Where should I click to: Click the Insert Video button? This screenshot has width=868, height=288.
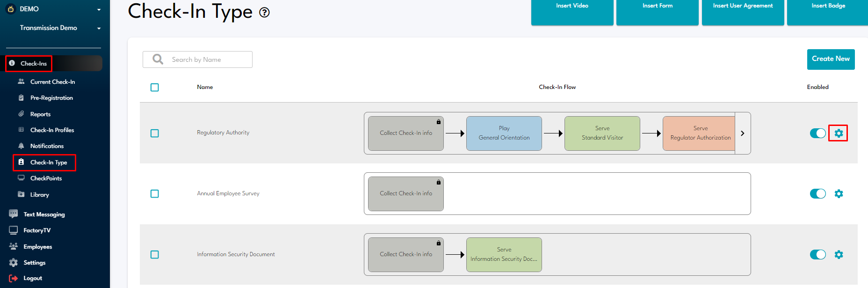(x=572, y=12)
